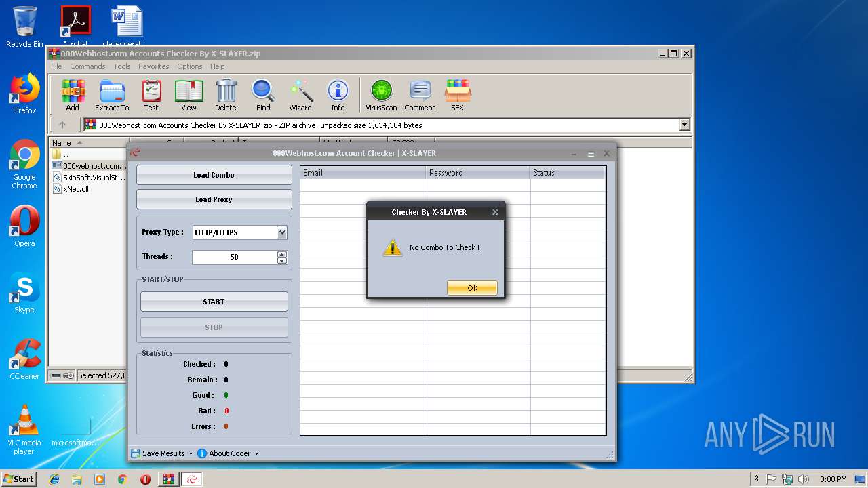The image size is (868, 488).
Task: Show hidden system tray icons arrow
Action: [756, 479]
